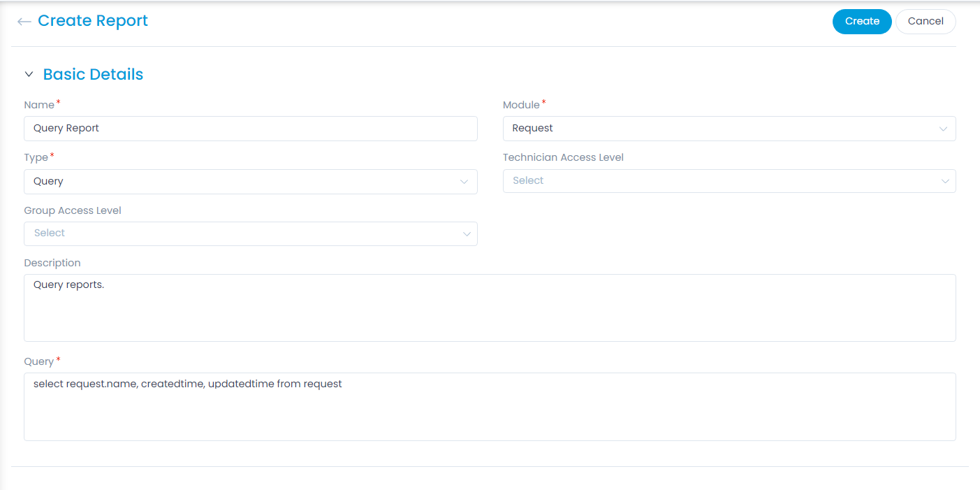Click the Basic Details heading

93,74
